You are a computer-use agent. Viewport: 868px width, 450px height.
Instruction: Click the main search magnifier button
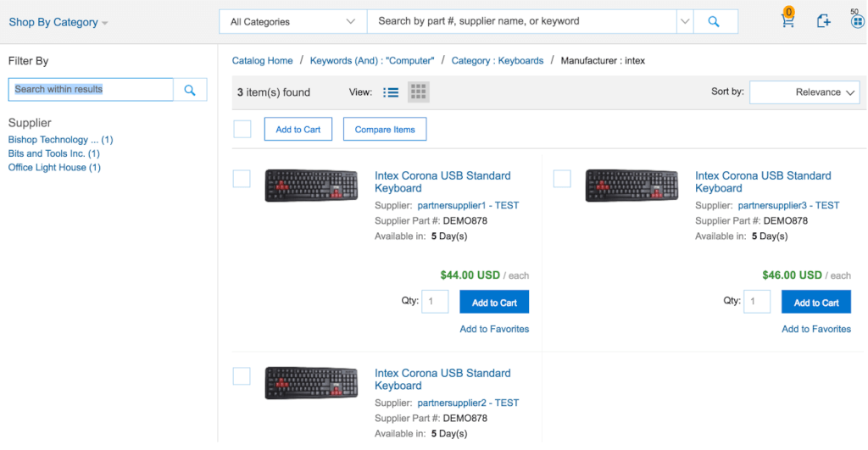715,21
